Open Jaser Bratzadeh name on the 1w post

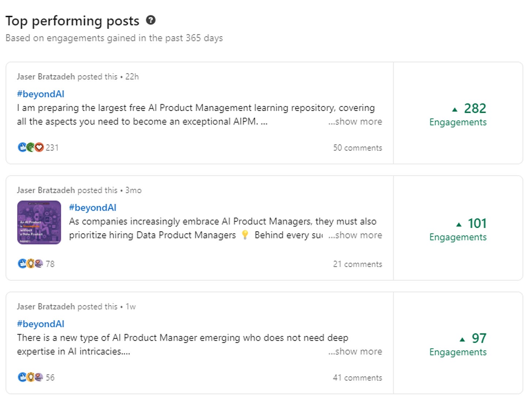coord(46,306)
